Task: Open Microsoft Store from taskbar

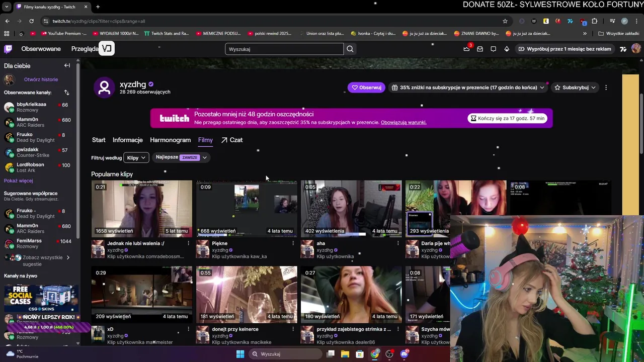Action: tap(360, 354)
